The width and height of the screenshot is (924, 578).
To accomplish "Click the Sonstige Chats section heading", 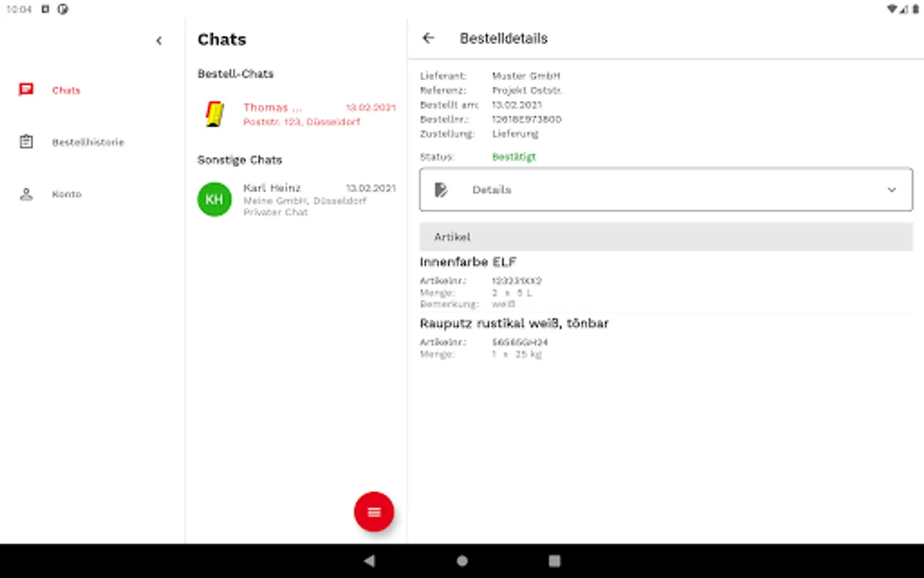I will click(240, 160).
